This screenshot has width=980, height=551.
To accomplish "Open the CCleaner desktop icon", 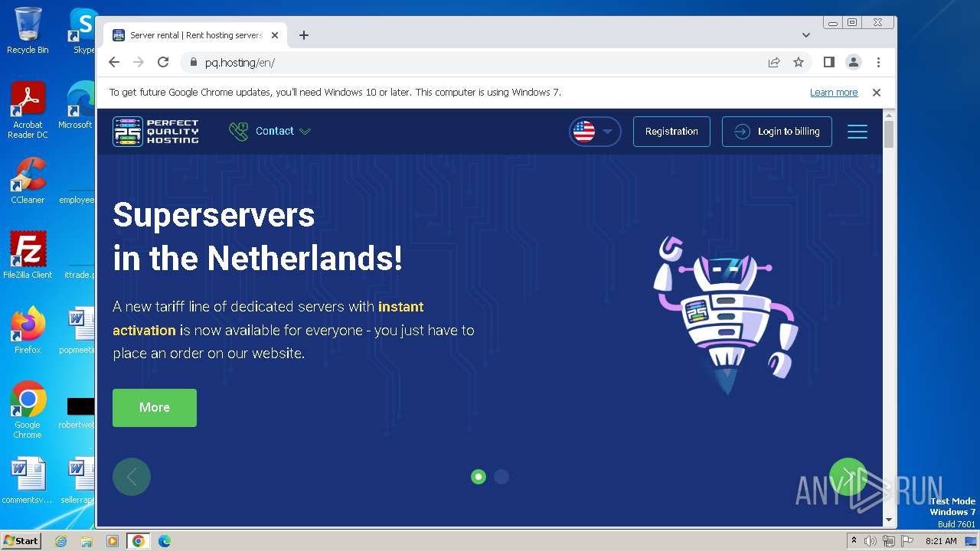I will tap(28, 181).
